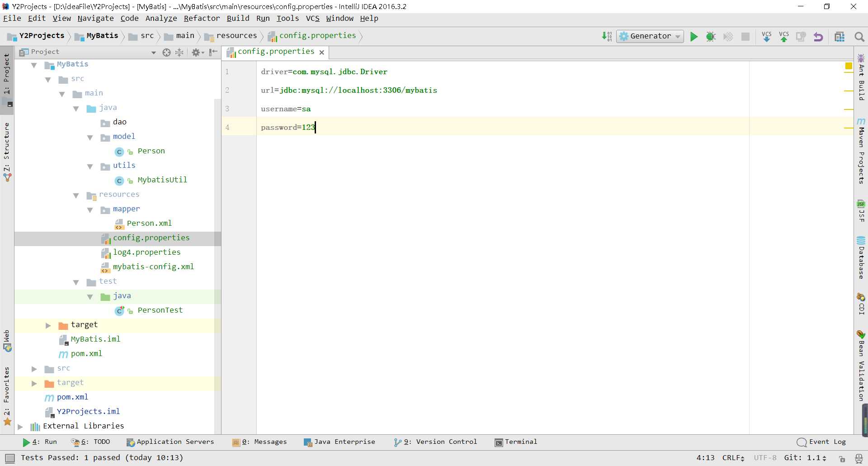This screenshot has height=466, width=868.
Task: Open the Bean Validation panel
Action: (861, 366)
